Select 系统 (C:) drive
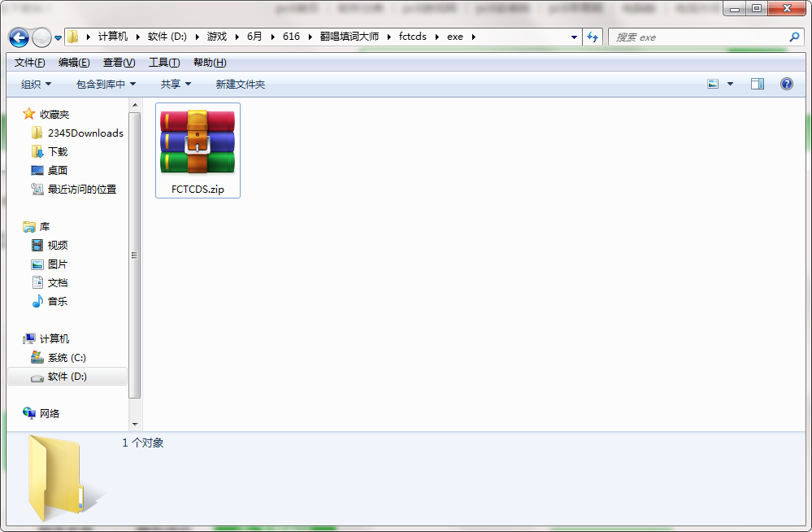This screenshot has width=812, height=532. (x=66, y=357)
